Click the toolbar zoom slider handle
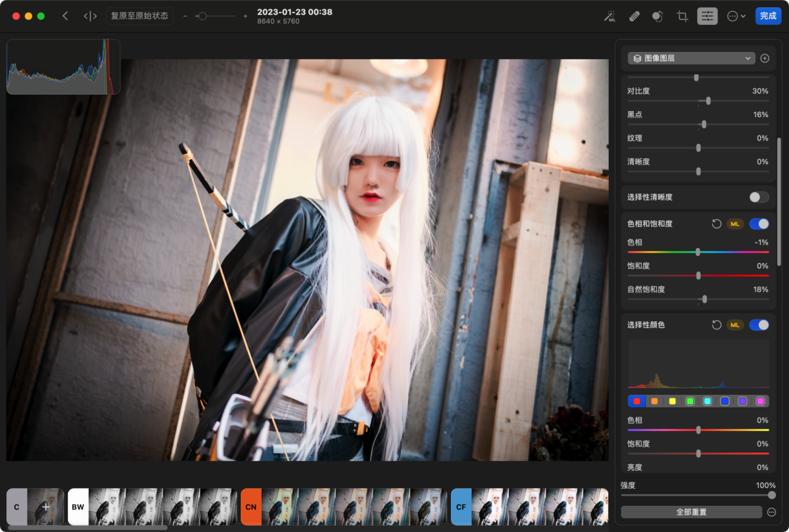The image size is (789, 532). (x=203, y=16)
